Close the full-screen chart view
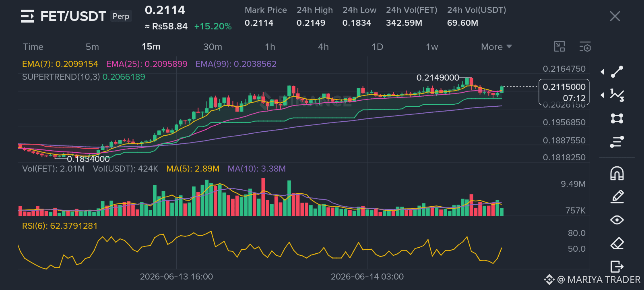Viewport: 644px width, 290px height. coord(615,16)
